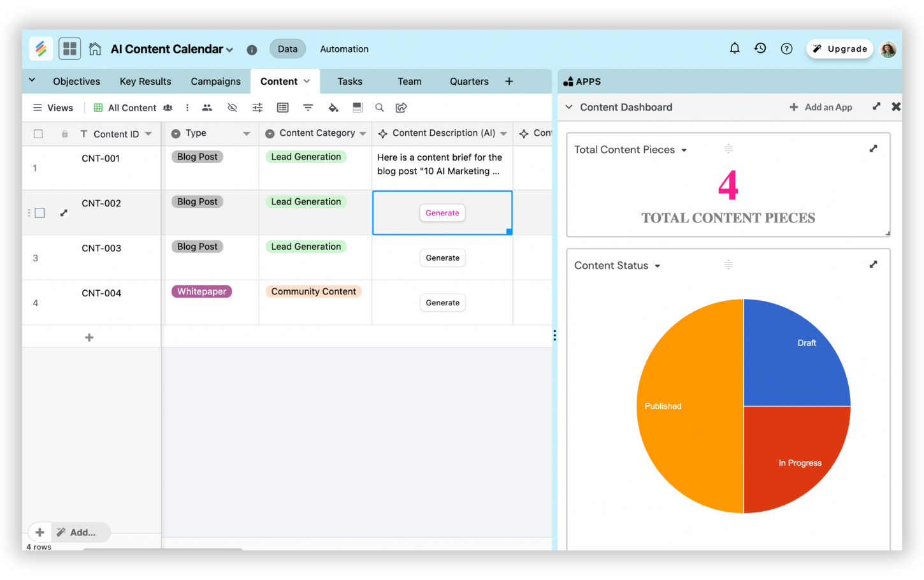Open the Automation tab
924x580 pixels.
pos(344,49)
